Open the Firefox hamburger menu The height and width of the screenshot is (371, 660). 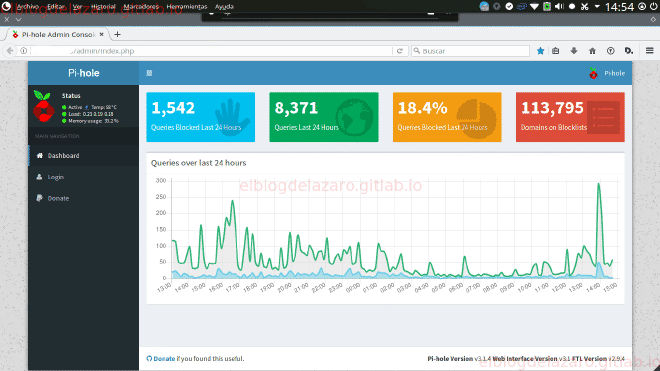pos(649,51)
